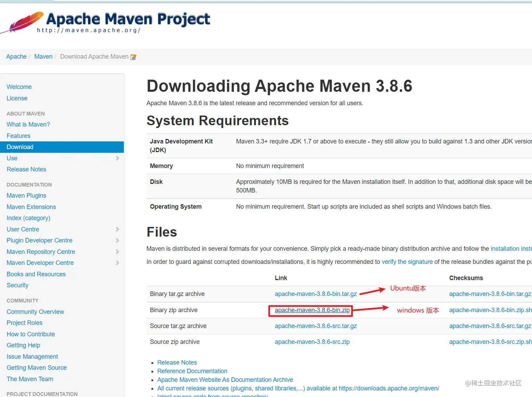532x397 pixels.
Task: Open Maven Repository Centre link
Action: [41, 252]
